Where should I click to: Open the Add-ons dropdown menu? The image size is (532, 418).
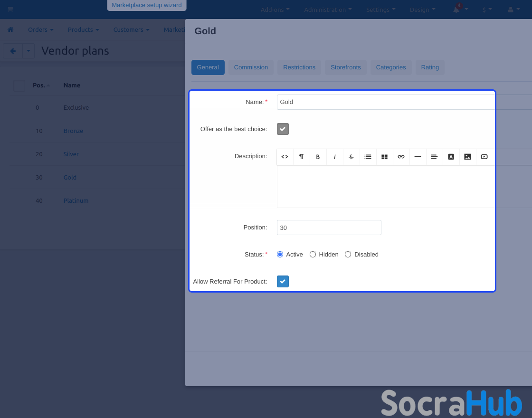275,10
